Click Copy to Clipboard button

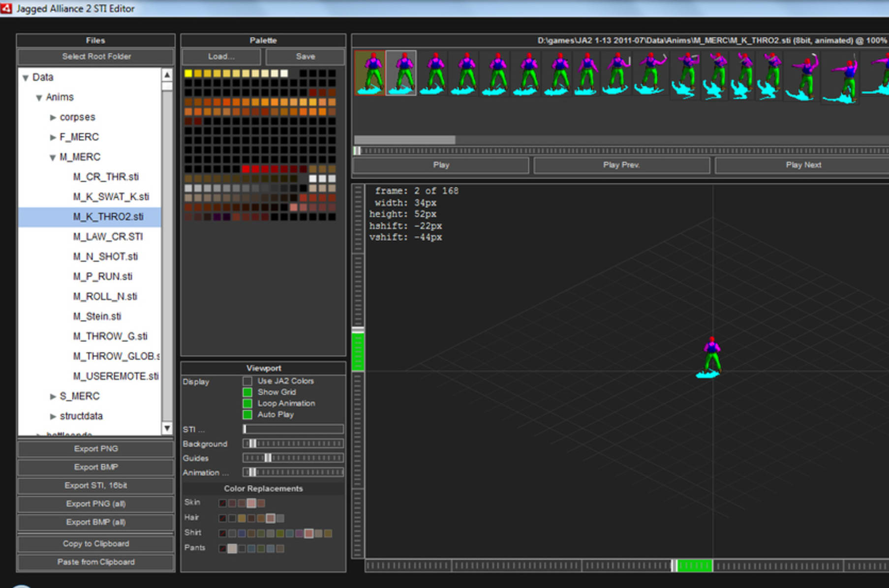pos(96,544)
